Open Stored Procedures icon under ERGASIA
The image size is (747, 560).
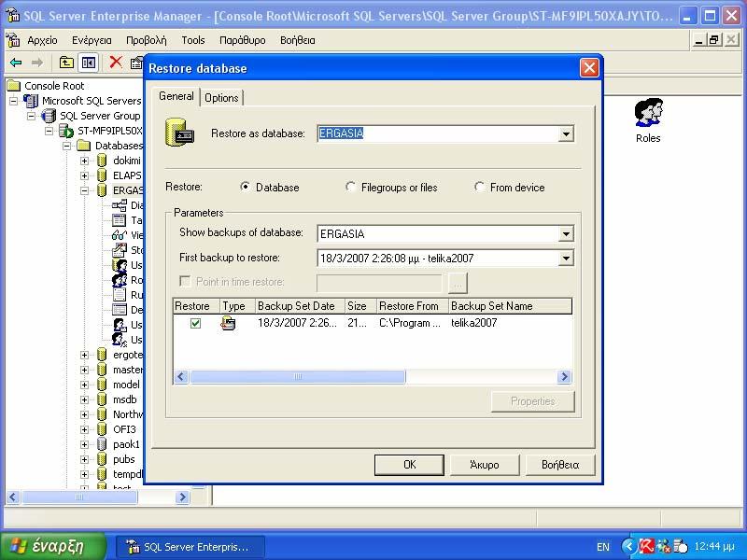click(x=120, y=250)
